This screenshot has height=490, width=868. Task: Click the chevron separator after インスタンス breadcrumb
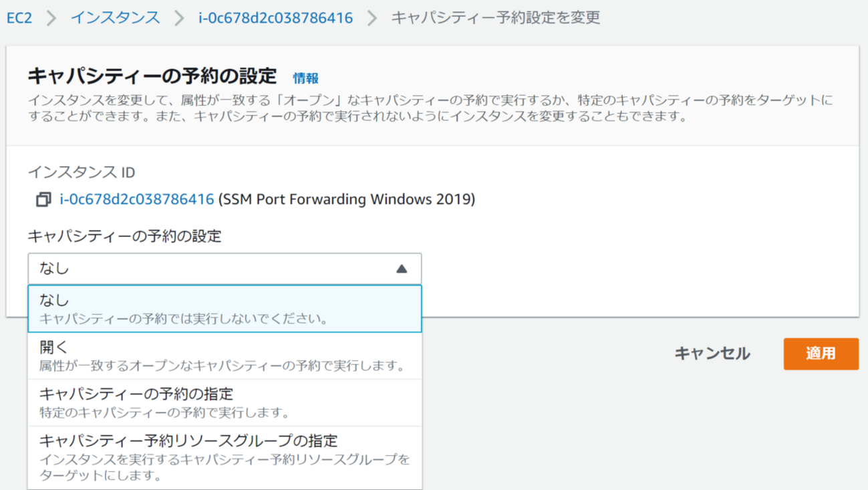point(179,18)
